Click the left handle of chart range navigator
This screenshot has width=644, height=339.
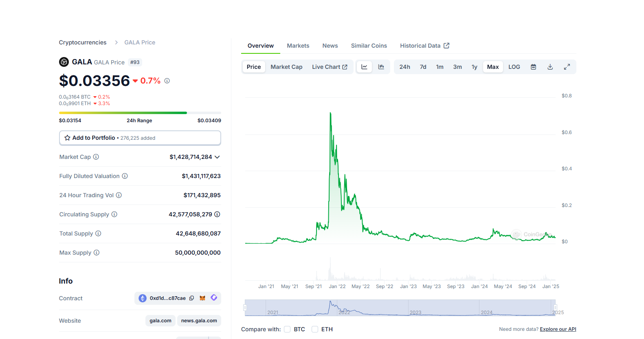coord(245,308)
